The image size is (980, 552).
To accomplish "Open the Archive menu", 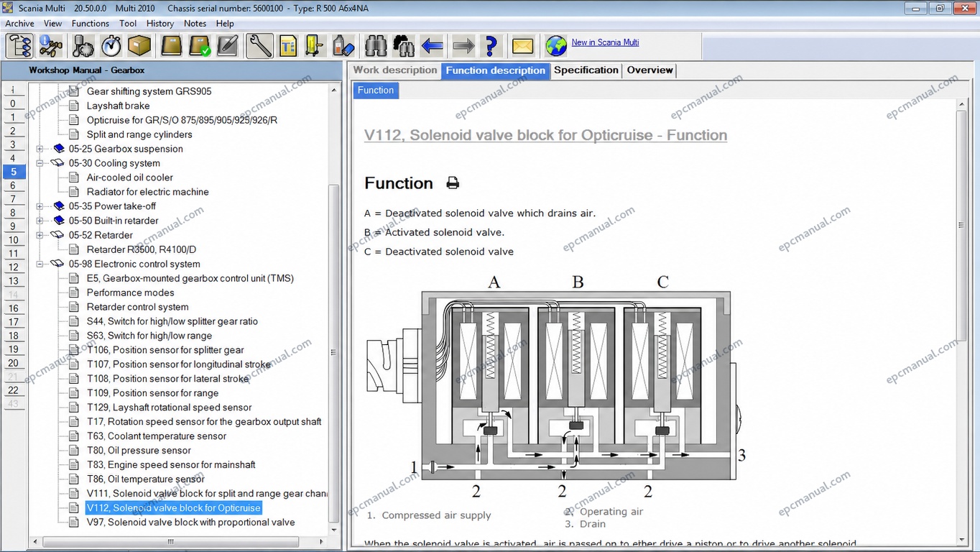I will pos(20,23).
